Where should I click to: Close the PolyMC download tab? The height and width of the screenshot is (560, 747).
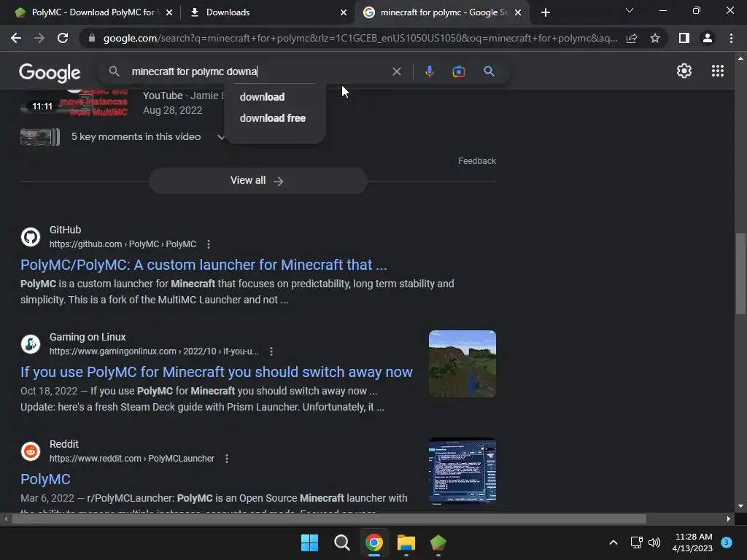(x=169, y=12)
